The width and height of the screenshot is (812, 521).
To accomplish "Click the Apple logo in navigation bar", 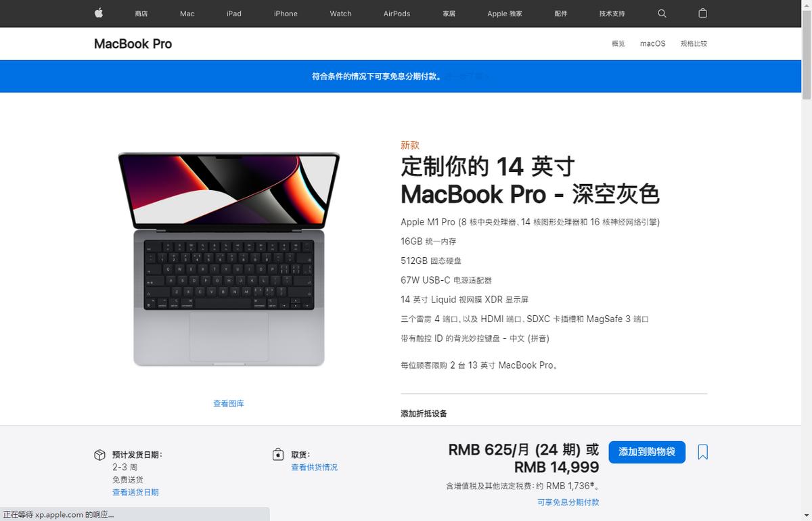I will (99, 13).
